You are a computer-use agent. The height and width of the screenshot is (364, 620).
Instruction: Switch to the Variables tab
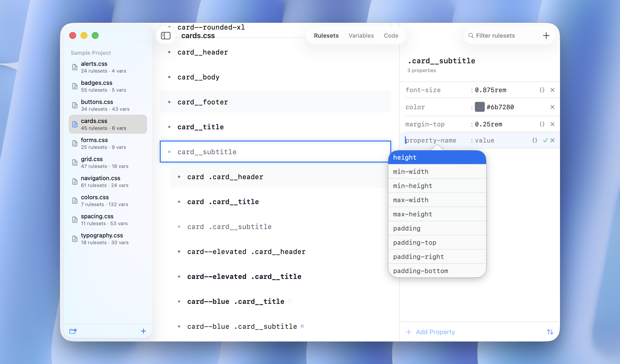[361, 35]
